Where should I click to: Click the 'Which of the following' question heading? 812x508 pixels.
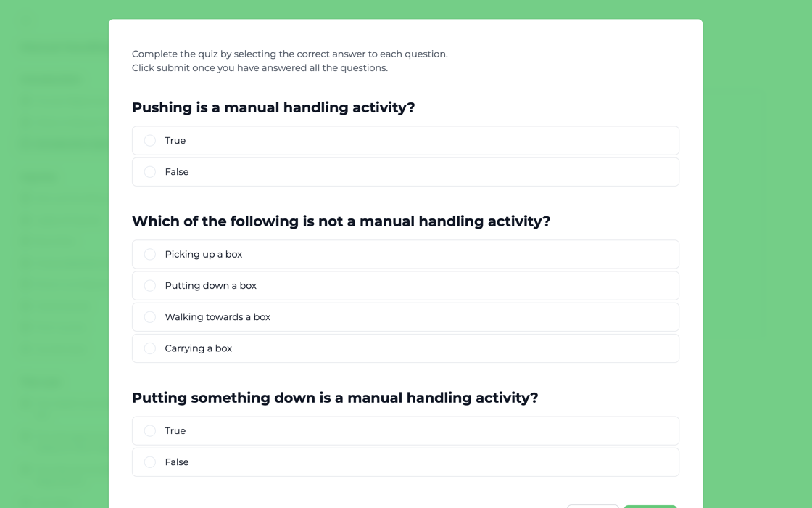coord(341,221)
